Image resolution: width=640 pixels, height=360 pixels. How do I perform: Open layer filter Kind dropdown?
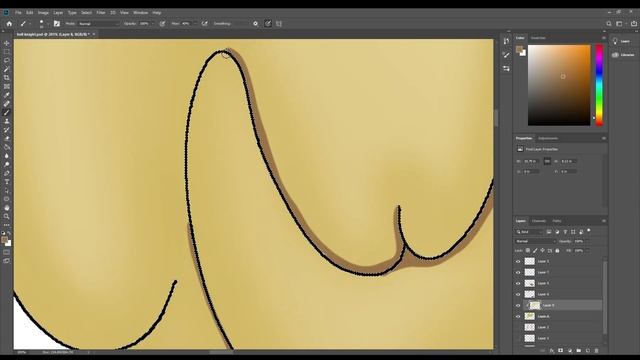[x=530, y=232]
